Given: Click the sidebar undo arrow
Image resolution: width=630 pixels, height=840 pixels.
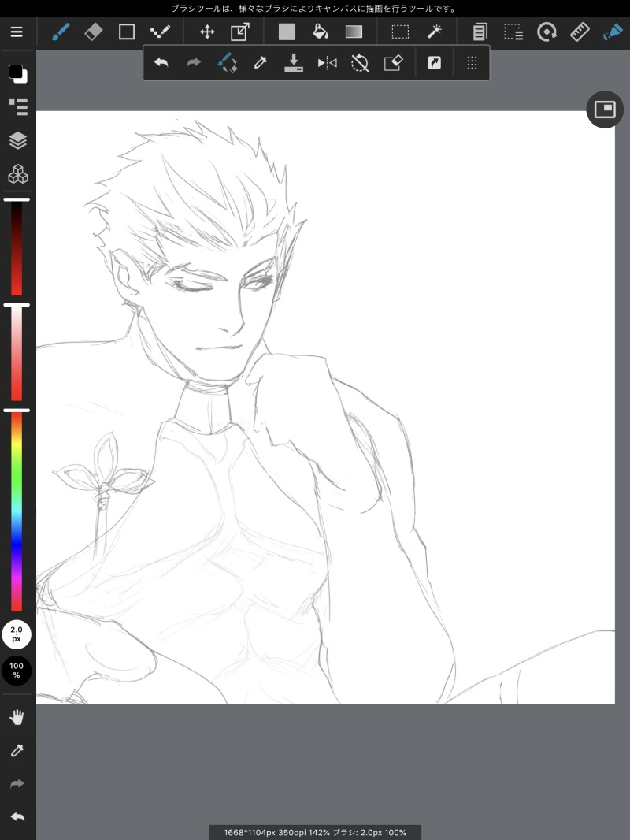Looking at the screenshot, I should click(17, 817).
